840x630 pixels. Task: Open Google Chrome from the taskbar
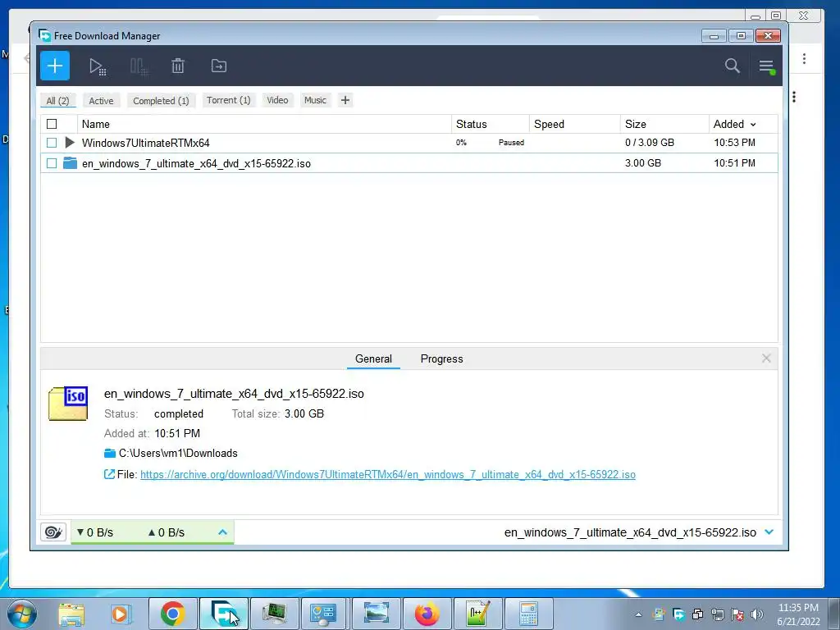coord(172,614)
